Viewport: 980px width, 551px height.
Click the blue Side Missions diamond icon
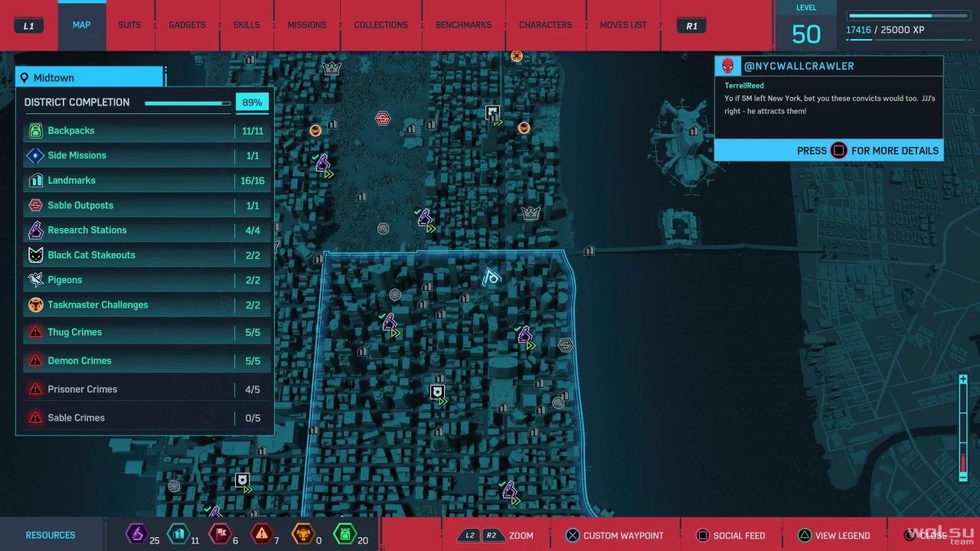(35, 155)
